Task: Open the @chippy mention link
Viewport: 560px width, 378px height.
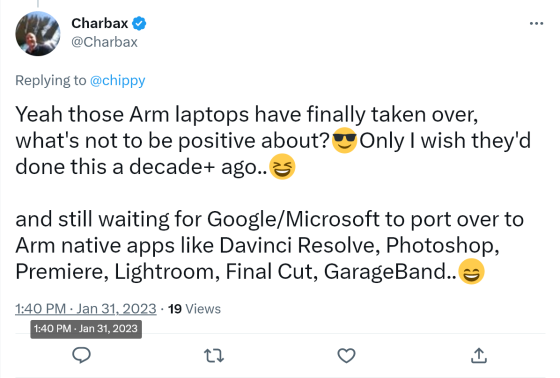Action: tap(118, 80)
